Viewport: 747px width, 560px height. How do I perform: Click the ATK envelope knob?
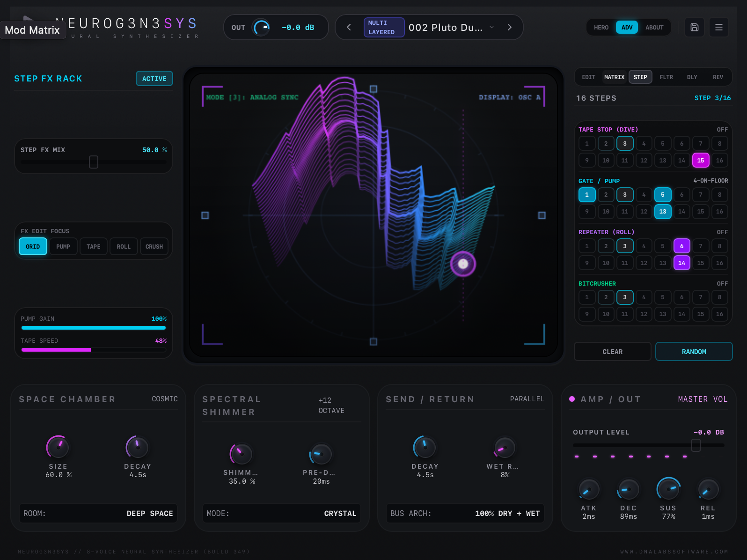coord(589,489)
